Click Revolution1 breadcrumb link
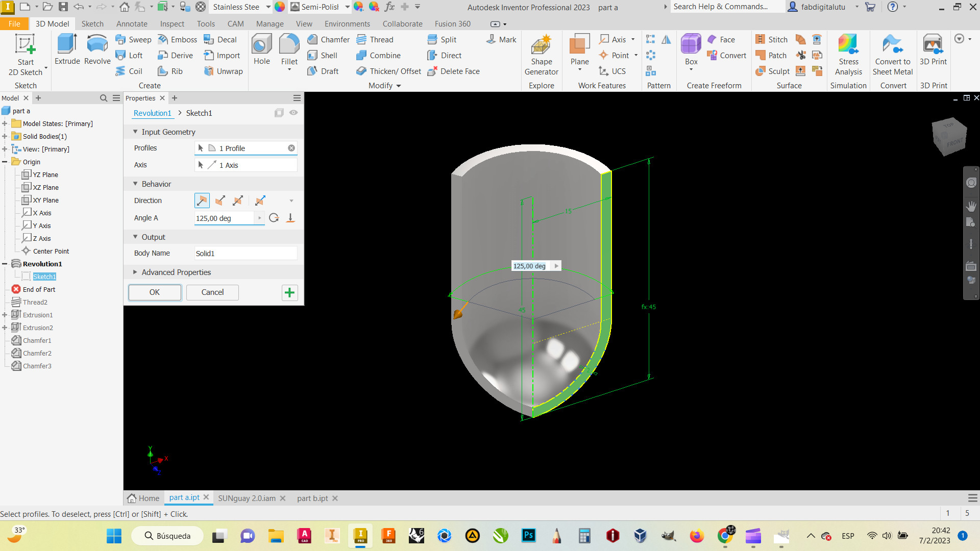Screen dimensions: 980x551 pos(152,113)
